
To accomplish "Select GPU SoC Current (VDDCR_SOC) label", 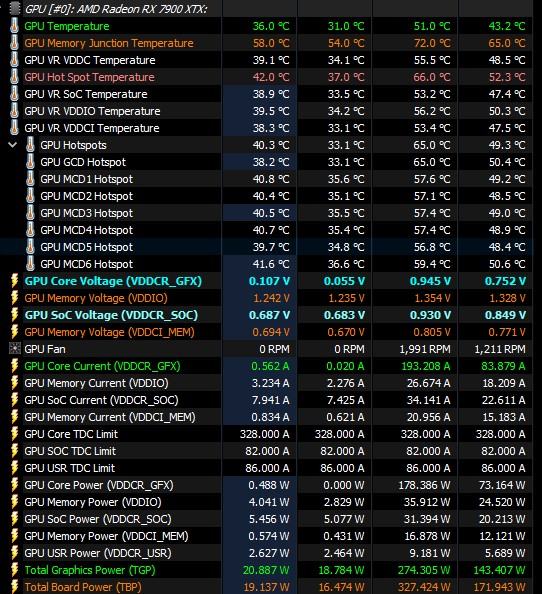I will [101, 400].
